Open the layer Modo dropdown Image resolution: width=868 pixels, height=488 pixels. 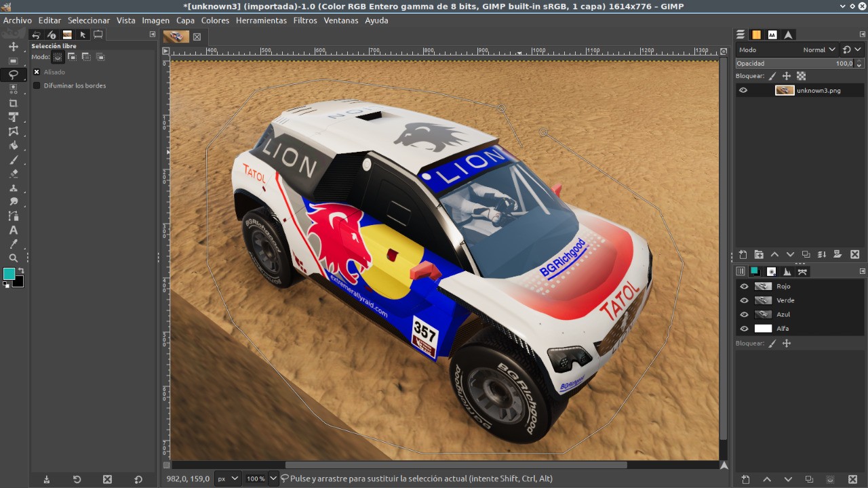814,49
